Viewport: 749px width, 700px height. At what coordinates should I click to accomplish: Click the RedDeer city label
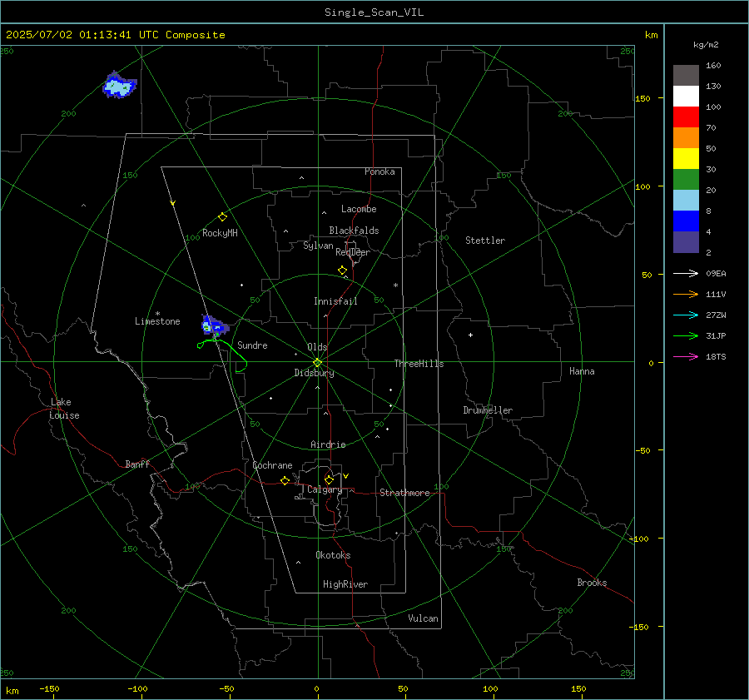tap(353, 252)
